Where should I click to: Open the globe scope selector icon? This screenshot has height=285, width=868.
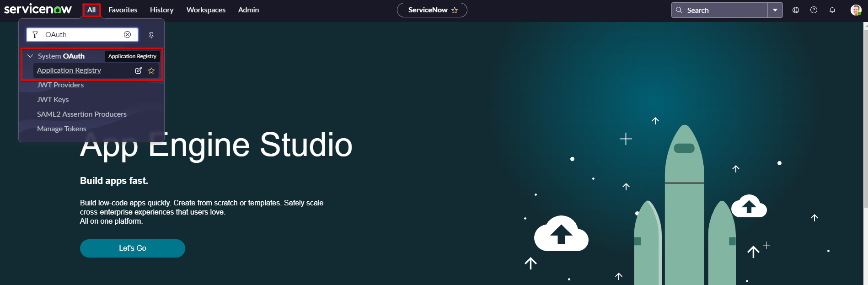796,10
